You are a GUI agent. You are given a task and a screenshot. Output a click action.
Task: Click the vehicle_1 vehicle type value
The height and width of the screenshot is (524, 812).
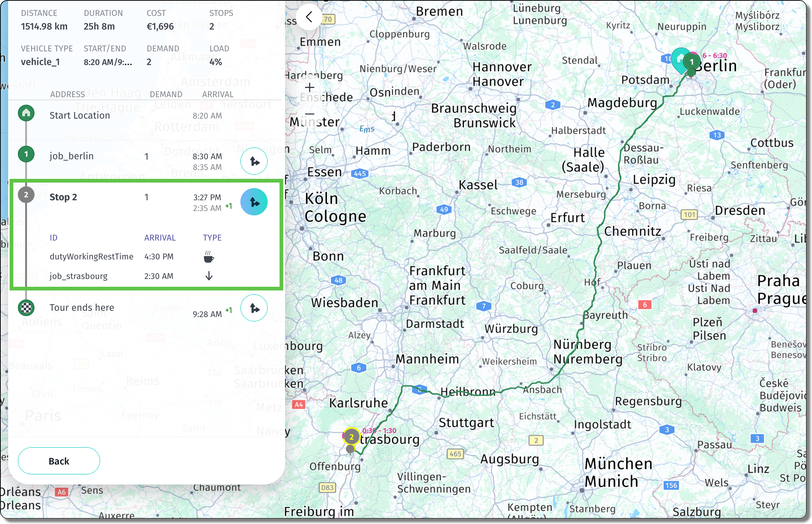[x=40, y=62]
